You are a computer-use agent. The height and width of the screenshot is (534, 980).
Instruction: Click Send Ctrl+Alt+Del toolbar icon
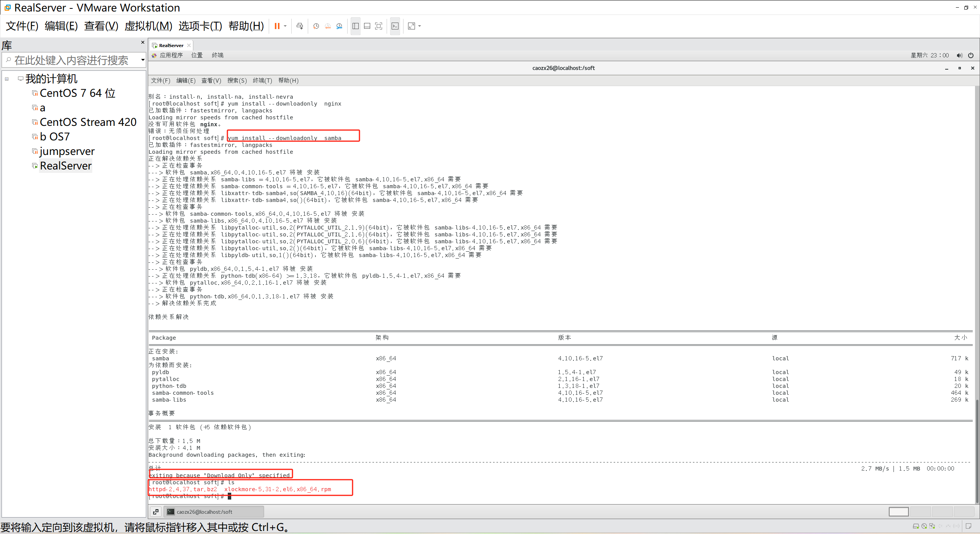300,26
